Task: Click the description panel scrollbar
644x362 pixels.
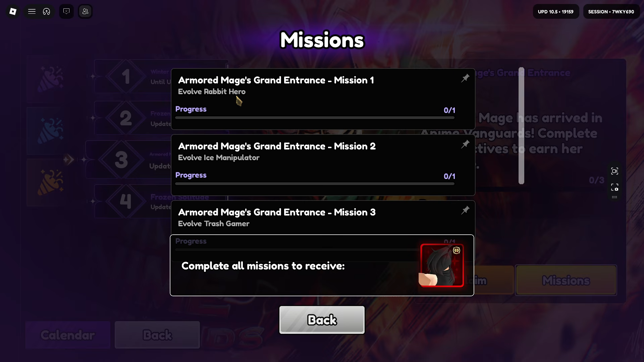Action: coord(521,126)
